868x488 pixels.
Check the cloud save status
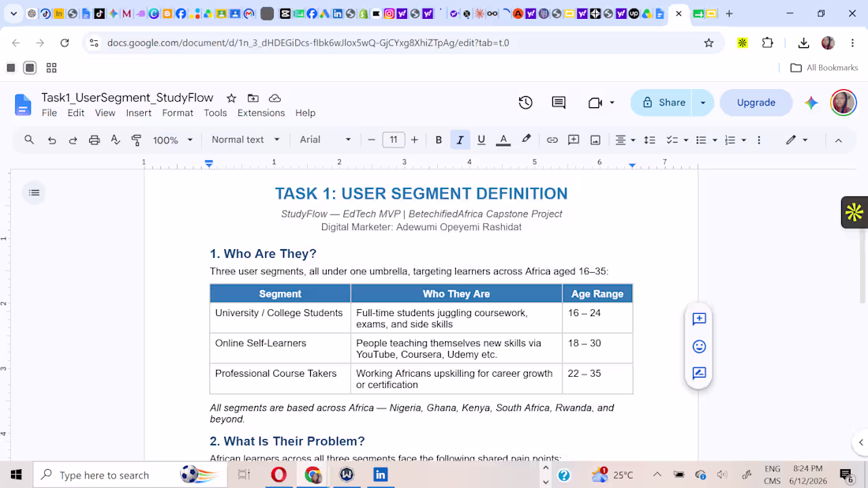[275, 98]
